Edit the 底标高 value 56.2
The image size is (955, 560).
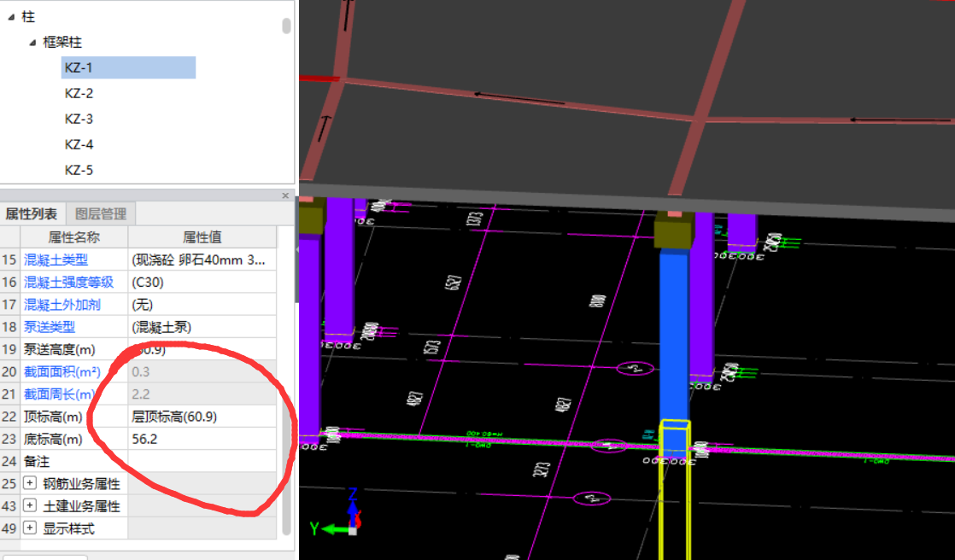coord(202,439)
